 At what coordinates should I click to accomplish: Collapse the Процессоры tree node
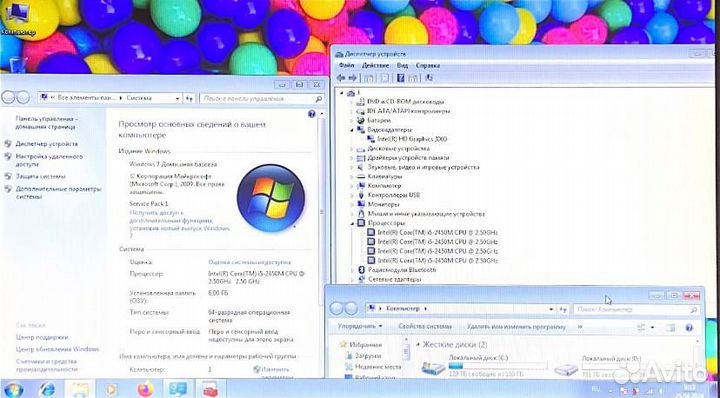pyautogui.click(x=352, y=223)
